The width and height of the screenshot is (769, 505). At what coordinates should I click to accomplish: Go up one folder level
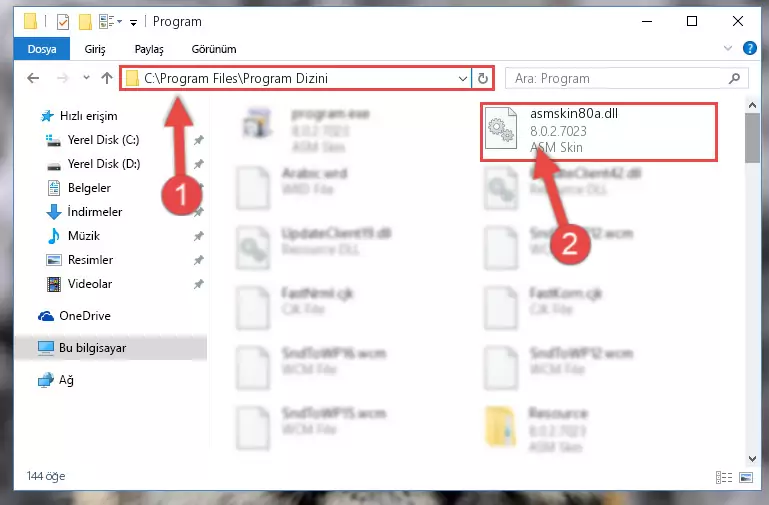106,78
